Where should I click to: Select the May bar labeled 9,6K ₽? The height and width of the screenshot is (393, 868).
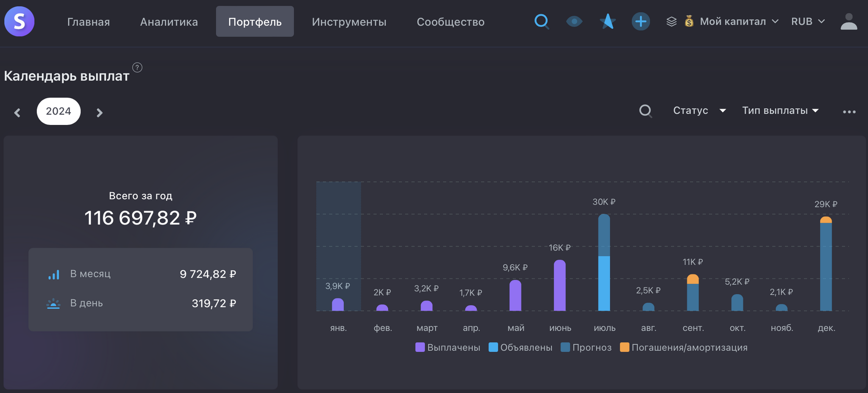point(515,295)
